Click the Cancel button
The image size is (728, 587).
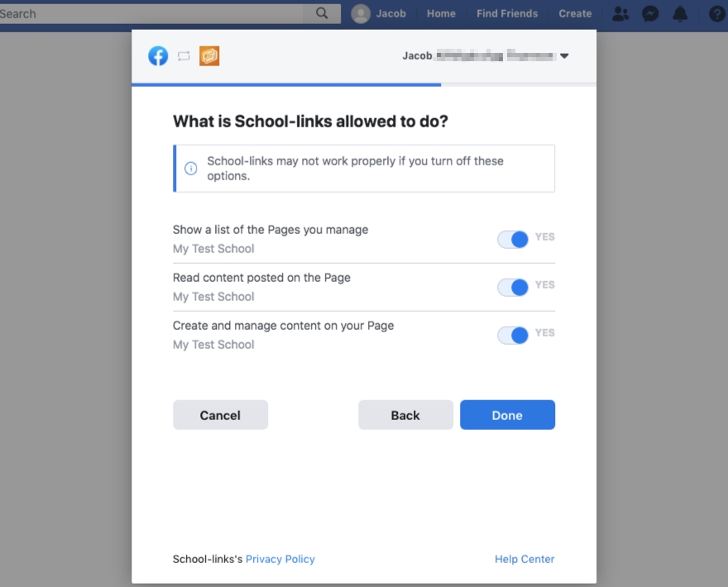(x=220, y=415)
